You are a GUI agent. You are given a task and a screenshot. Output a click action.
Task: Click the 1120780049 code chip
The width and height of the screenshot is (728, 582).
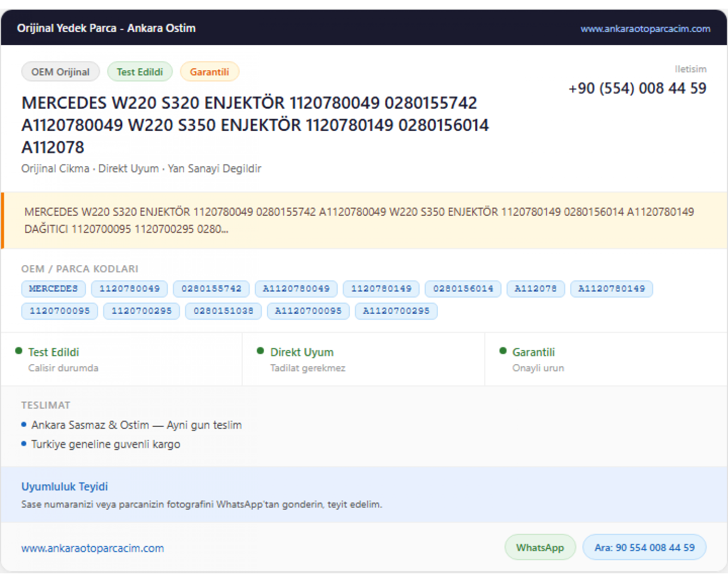click(130, 289)
